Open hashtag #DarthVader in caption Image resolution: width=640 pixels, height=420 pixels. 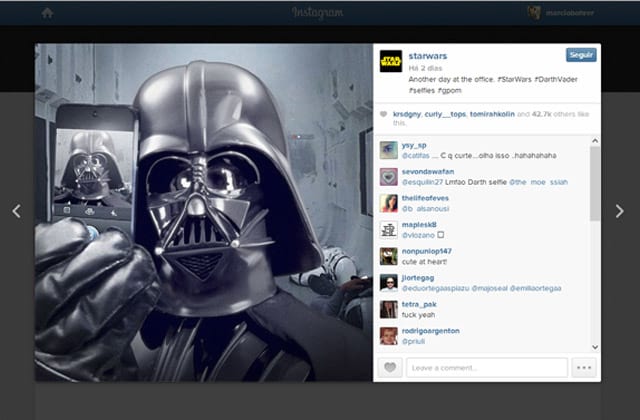pyautogui.click(x=556, y=79)
